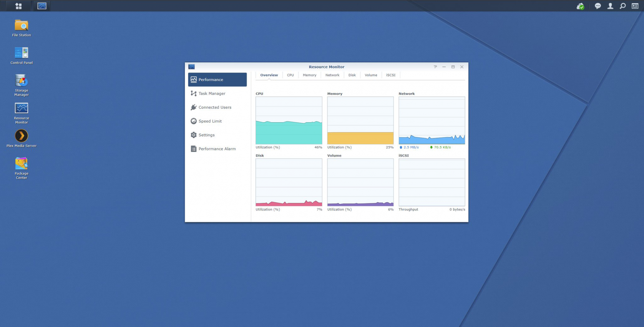Open Connected Users in the sidebar
The width and height of the screenshot is (644, 327).
[217, 107]
